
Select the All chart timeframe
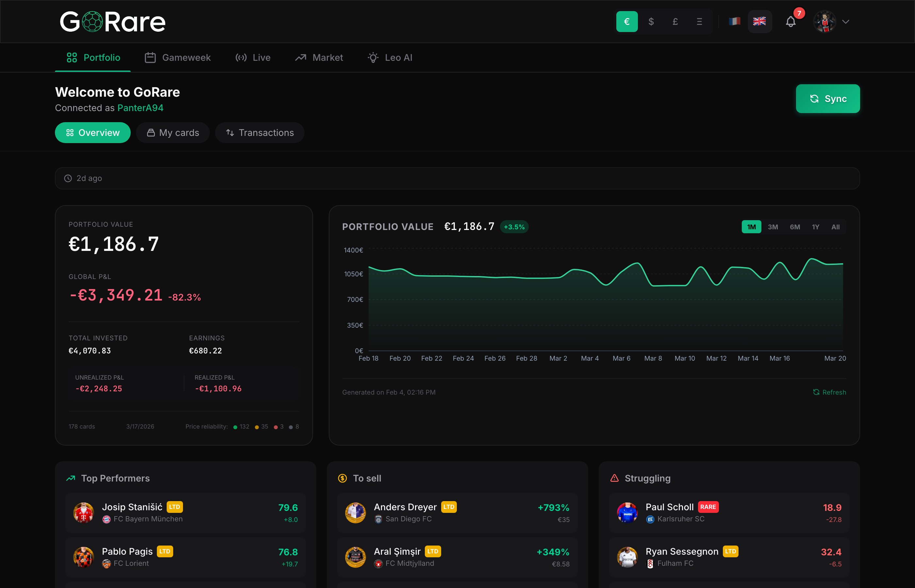point(836,226)
